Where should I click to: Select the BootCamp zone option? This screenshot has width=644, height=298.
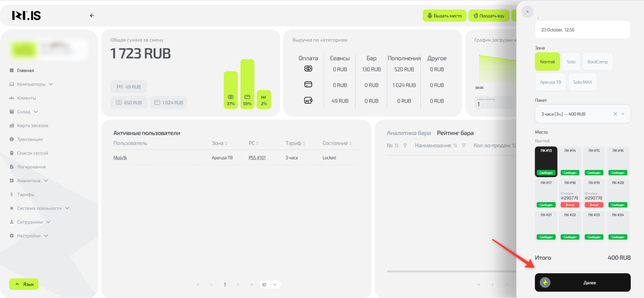[x=597, y=62]
